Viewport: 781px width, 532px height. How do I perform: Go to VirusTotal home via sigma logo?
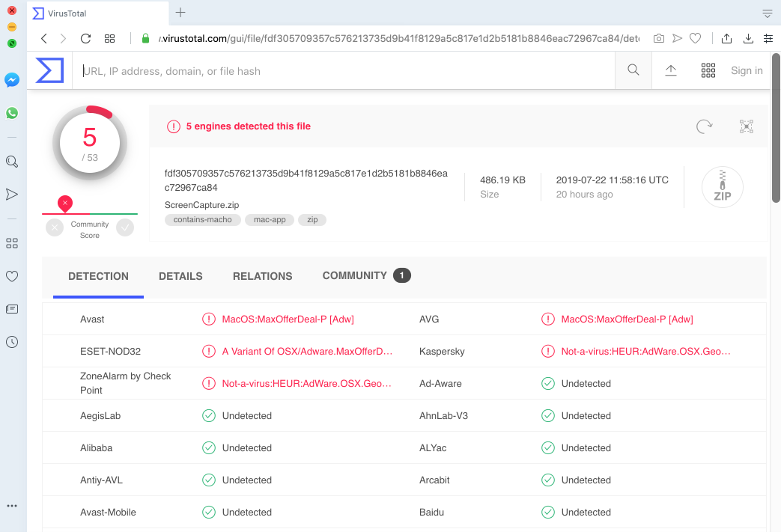(49, 70)
